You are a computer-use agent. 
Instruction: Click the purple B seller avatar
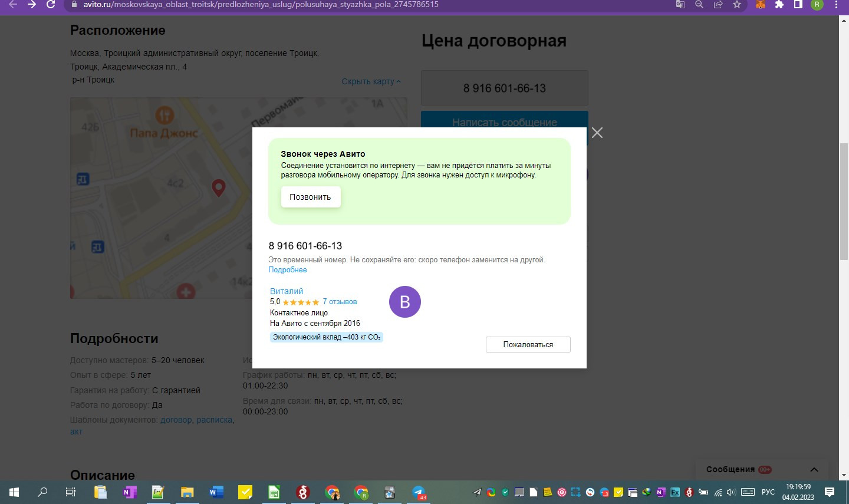click(405, 302)
